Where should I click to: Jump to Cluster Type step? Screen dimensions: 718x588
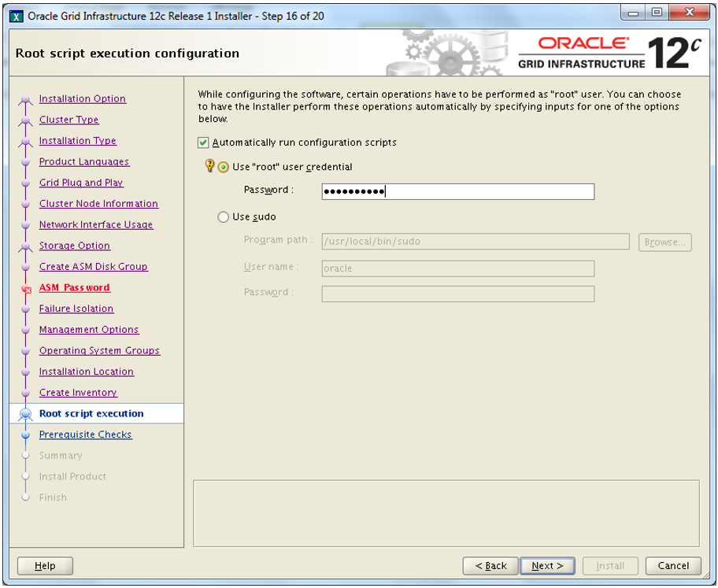pyautogui.click(x=68, y=120)
